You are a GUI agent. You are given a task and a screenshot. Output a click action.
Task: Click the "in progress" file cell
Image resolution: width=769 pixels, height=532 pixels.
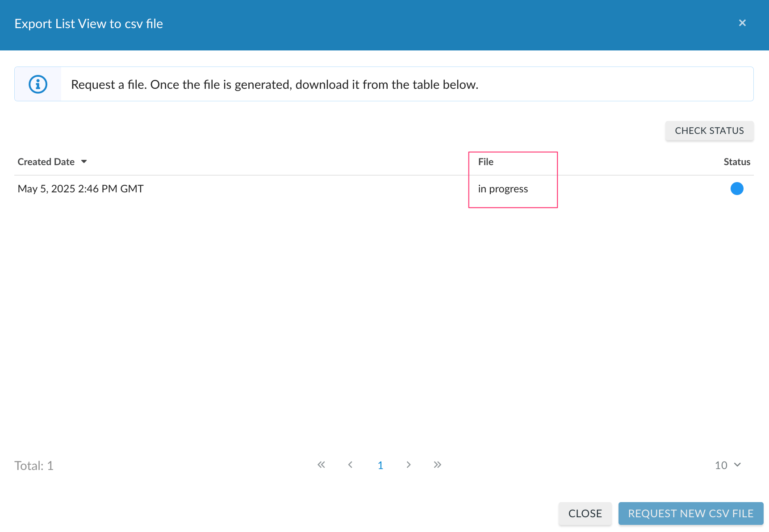(x=503, y=189)
